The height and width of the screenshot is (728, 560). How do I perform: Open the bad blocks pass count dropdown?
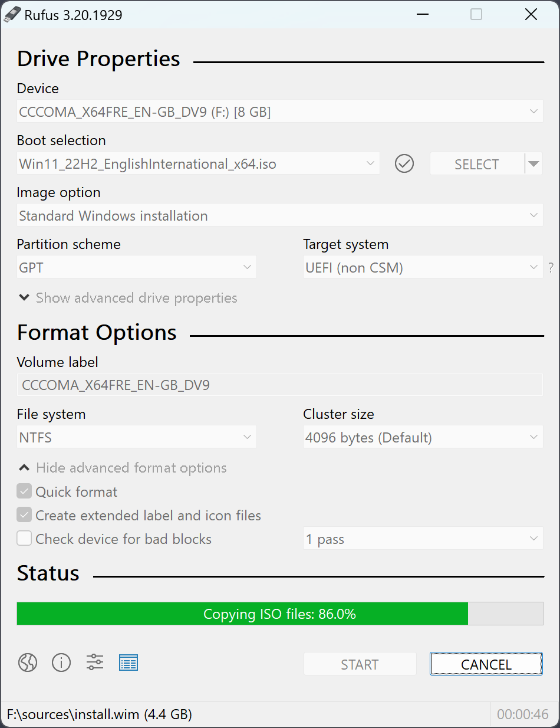(422, 538)
